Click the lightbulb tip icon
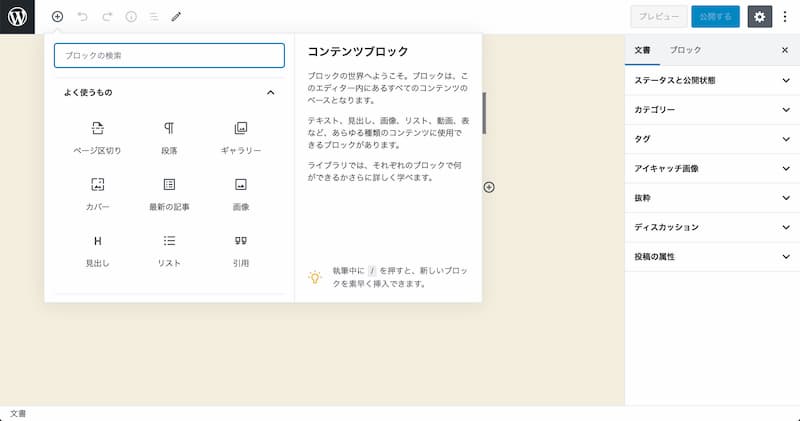 coord(315,277)
